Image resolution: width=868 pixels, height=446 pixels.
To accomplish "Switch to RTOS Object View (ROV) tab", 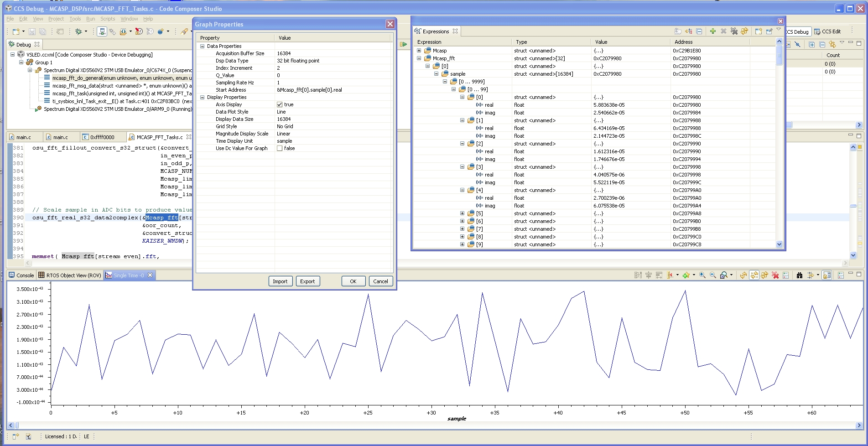I will pos(69,275).
